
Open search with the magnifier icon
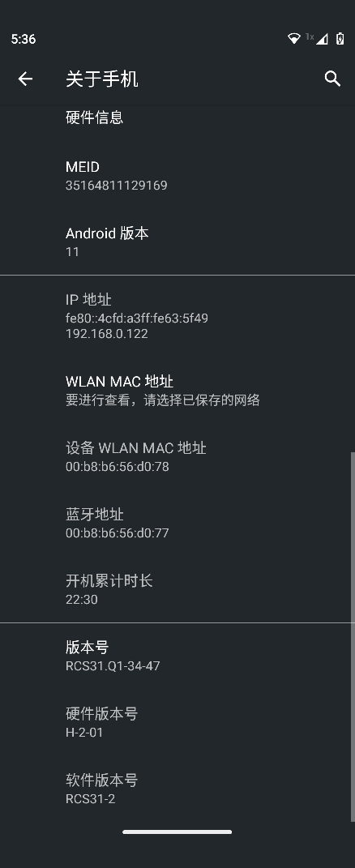point(332,79)
